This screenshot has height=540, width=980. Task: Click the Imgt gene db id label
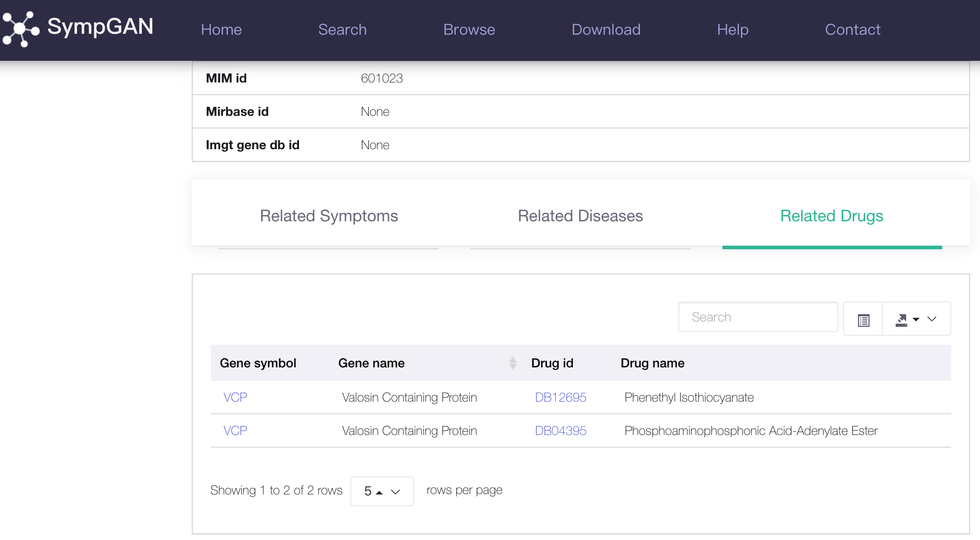tap(252, 145)
